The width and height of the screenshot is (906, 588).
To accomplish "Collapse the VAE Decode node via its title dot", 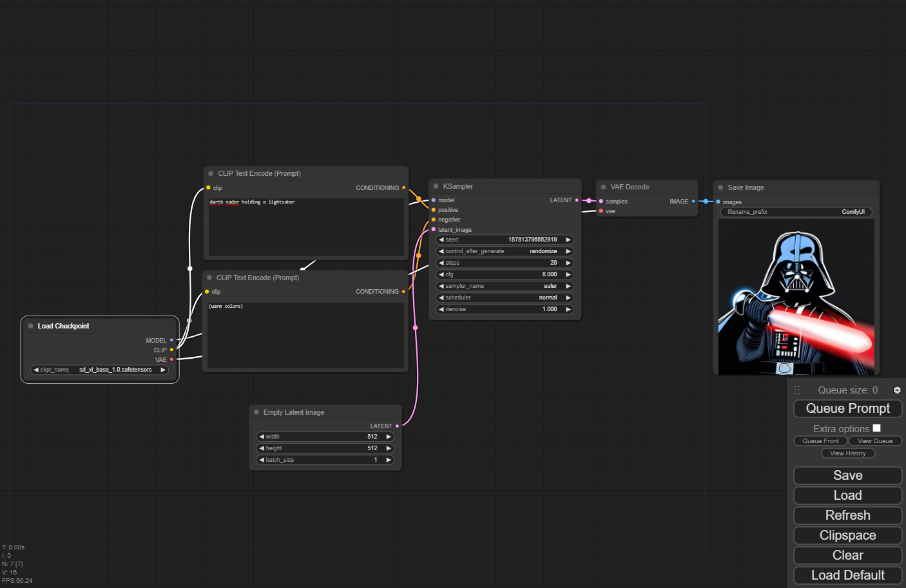I will (x=604, y=187).
